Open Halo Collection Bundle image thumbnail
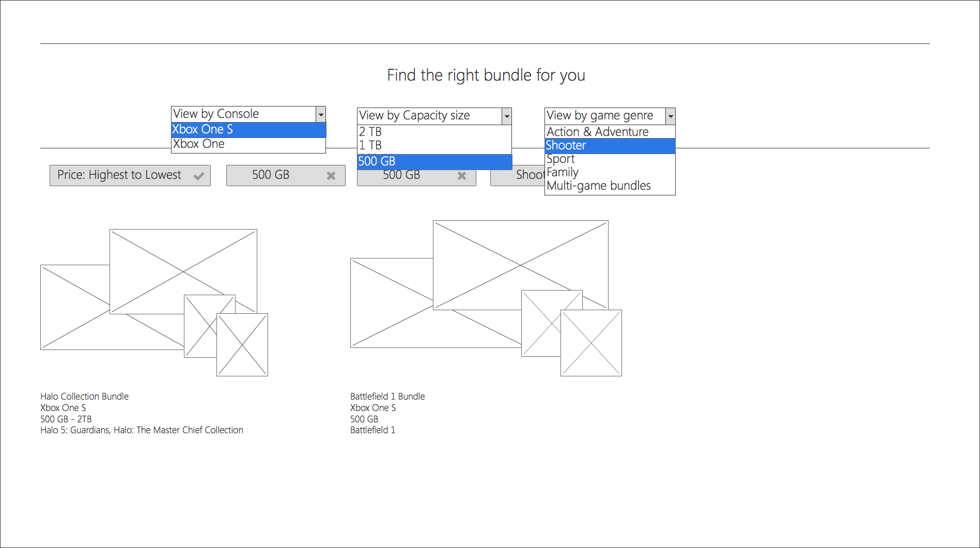Image resolution: width=980 pixels, height=548 pixels. (154, 302)
